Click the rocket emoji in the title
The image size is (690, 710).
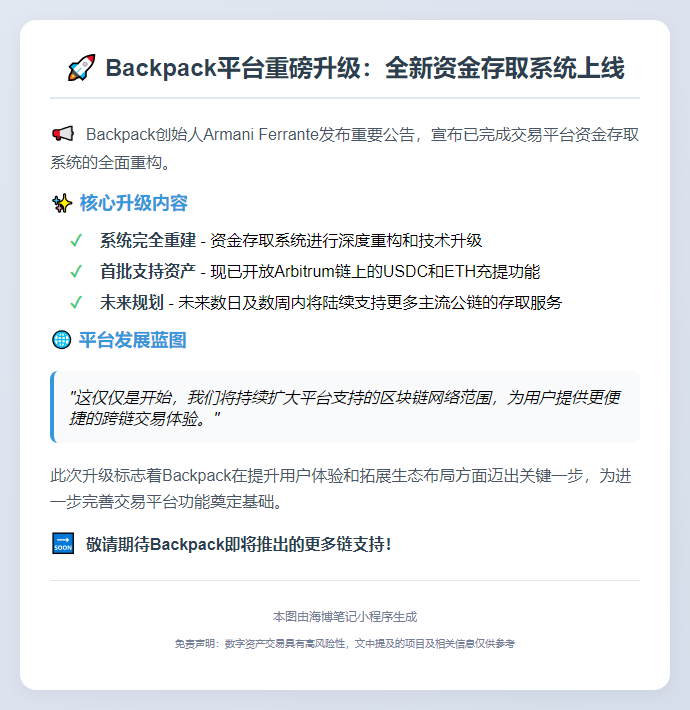81,68
